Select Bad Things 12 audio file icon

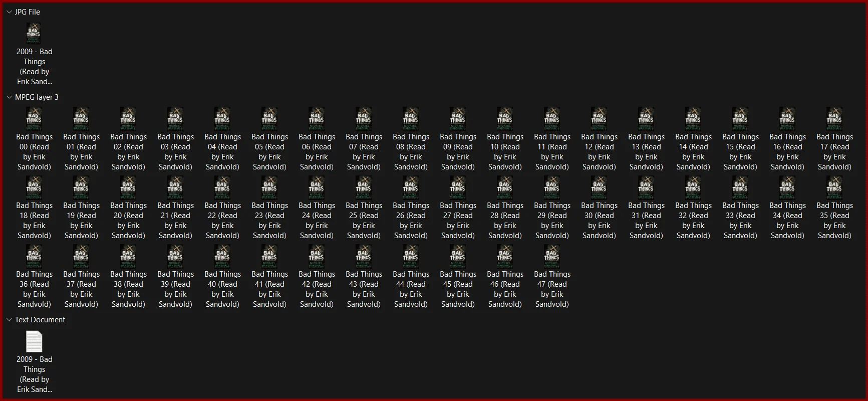coord(599,119)
